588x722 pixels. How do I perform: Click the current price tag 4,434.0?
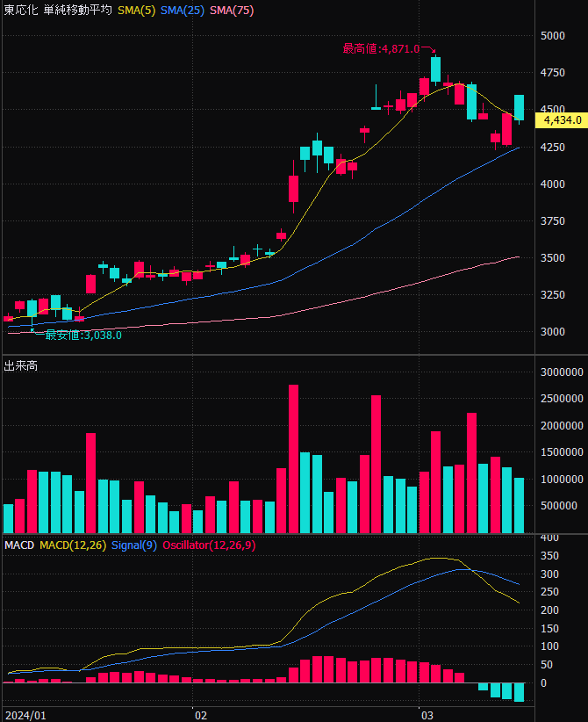[562, 120]
